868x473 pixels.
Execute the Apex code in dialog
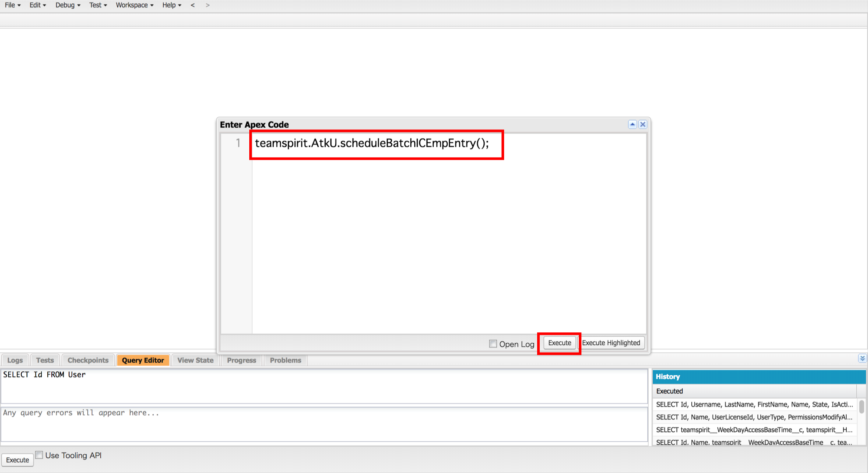point(559,343)
